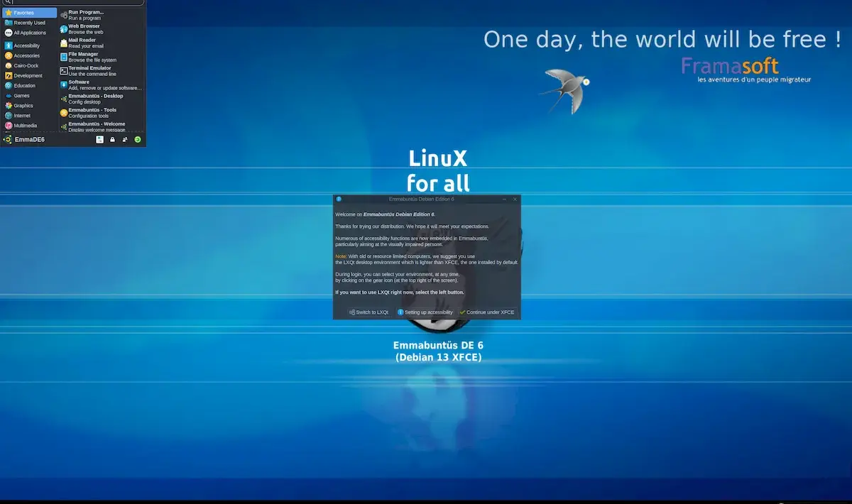Click the green log out icon

coord(138,140)
